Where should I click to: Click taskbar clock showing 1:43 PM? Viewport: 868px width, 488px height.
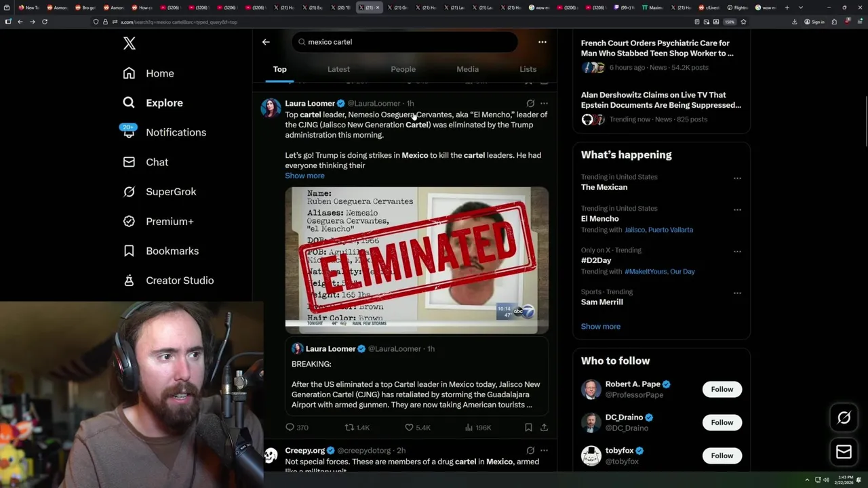click(x=844, y=480)
